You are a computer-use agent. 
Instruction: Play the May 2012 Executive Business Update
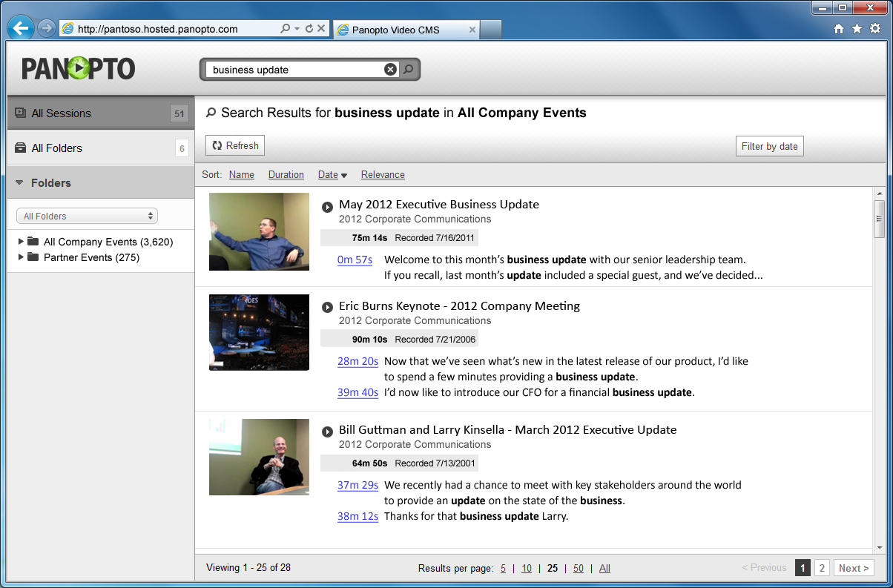(327, 207)
